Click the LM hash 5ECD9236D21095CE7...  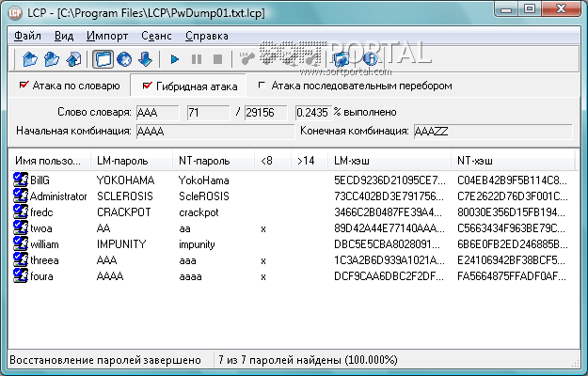(390, 180)
